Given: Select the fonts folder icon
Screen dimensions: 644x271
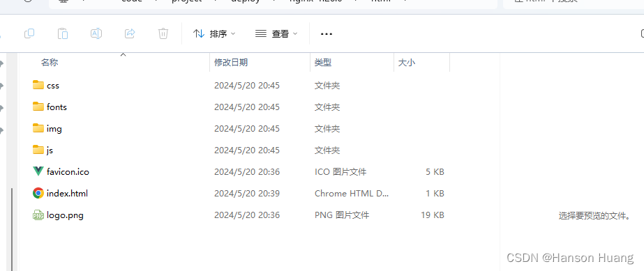Looking at the screenshot, I should (x=38, y=107).
